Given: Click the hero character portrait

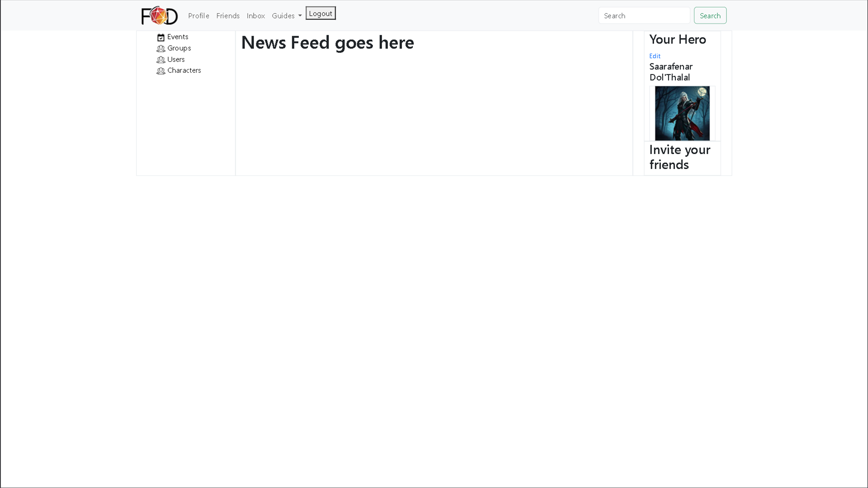Looking at the screenshot, I should click(682, 113).
